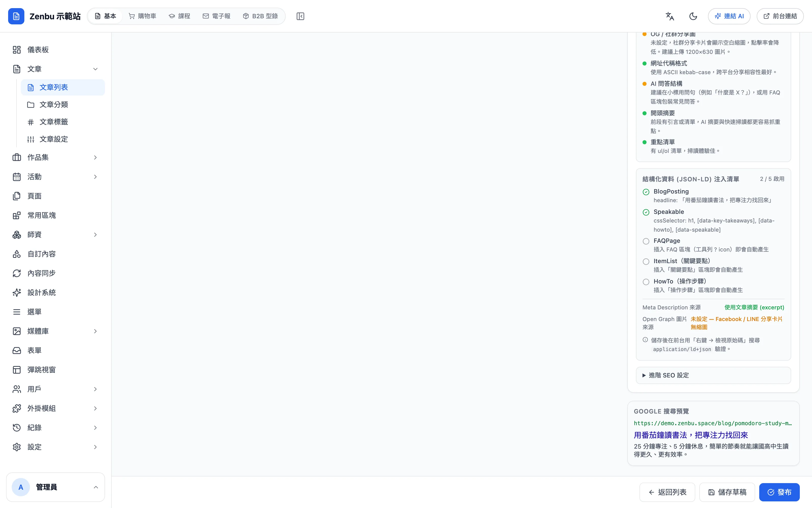Click the blue 發布 button
The image size is (812, 508).
click(x=780, y=492)
